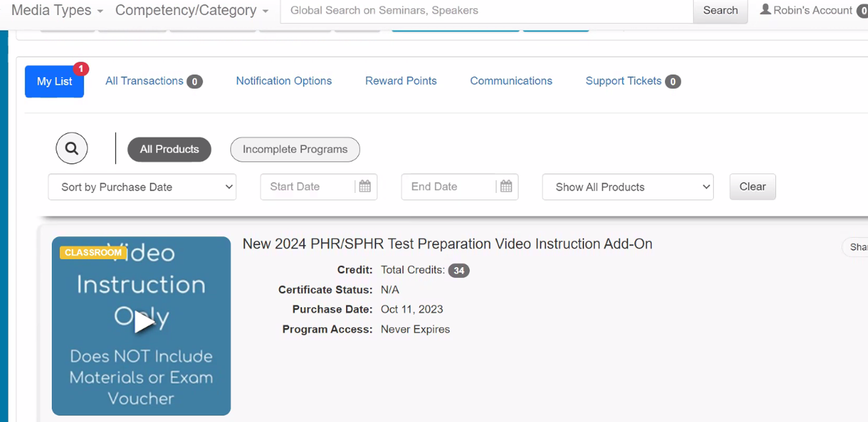Click the global Search button
This screenshot has height=422, width=868.
(720, 10)
